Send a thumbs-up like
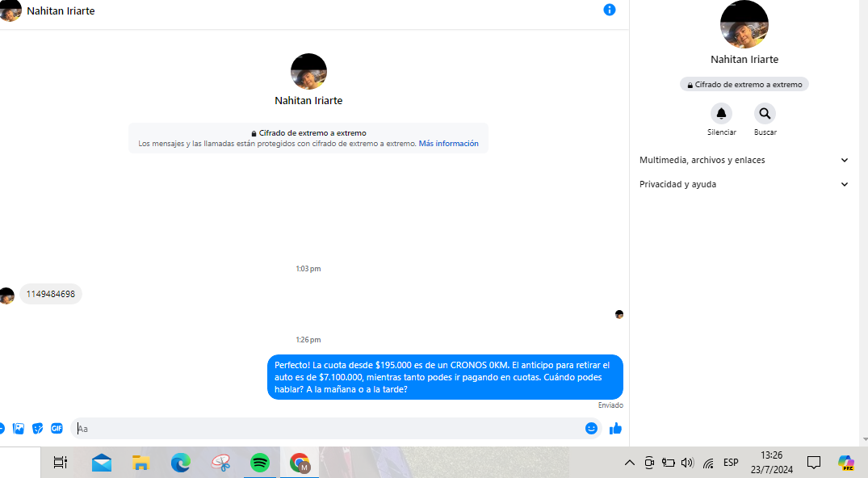This screenshot has width=868, height=478. (615, 428)
